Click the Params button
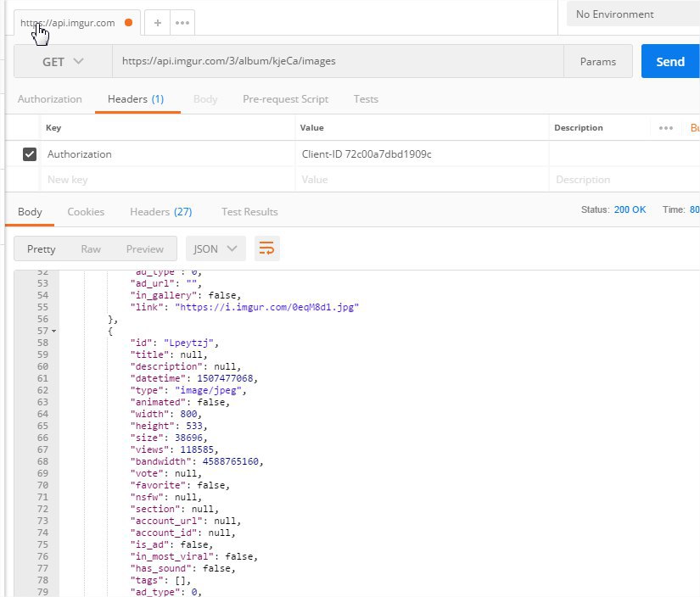The height and width of the screenshot is (597, 700). [598, 62]
